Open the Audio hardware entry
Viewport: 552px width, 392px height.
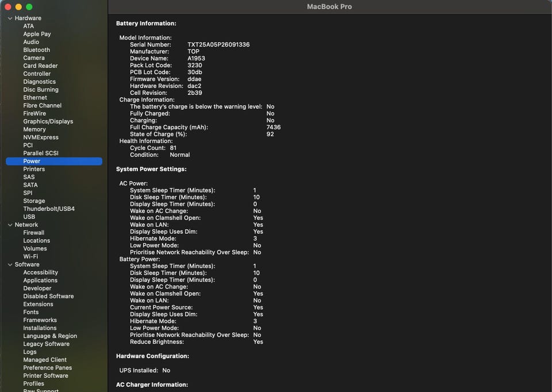pyautogui.click(x=31, y=42)
